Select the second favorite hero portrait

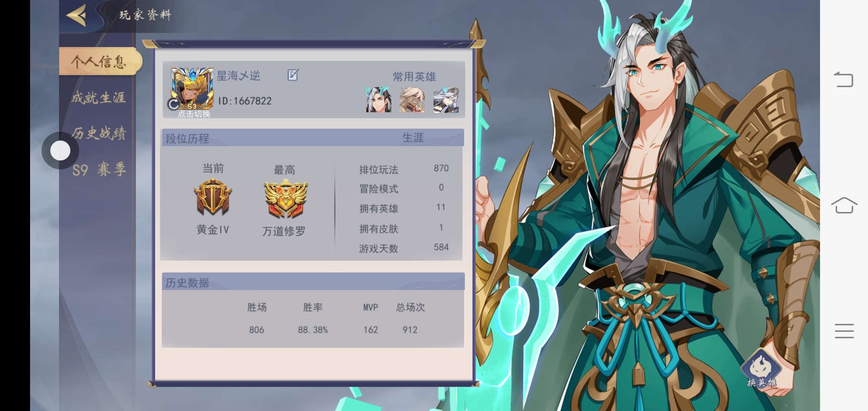click(x=412, y=100)
